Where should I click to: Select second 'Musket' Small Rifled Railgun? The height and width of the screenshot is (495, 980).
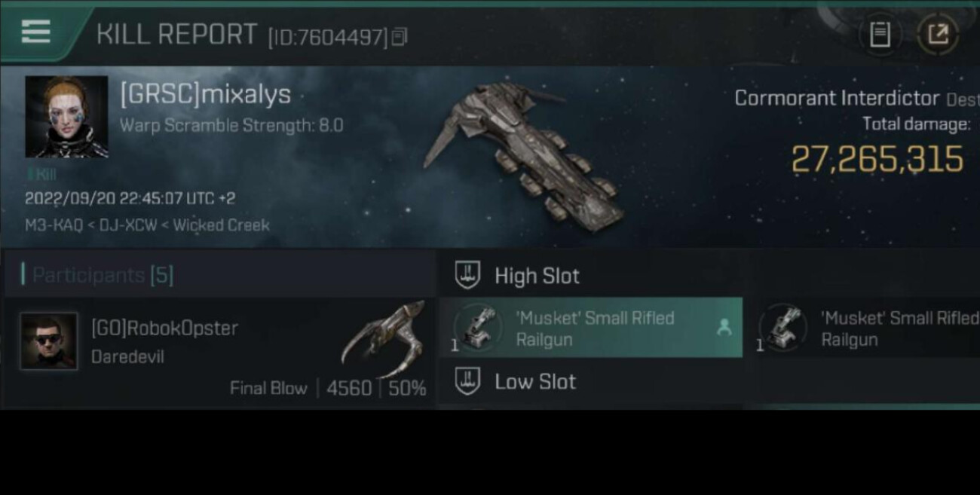coord(867,328)
